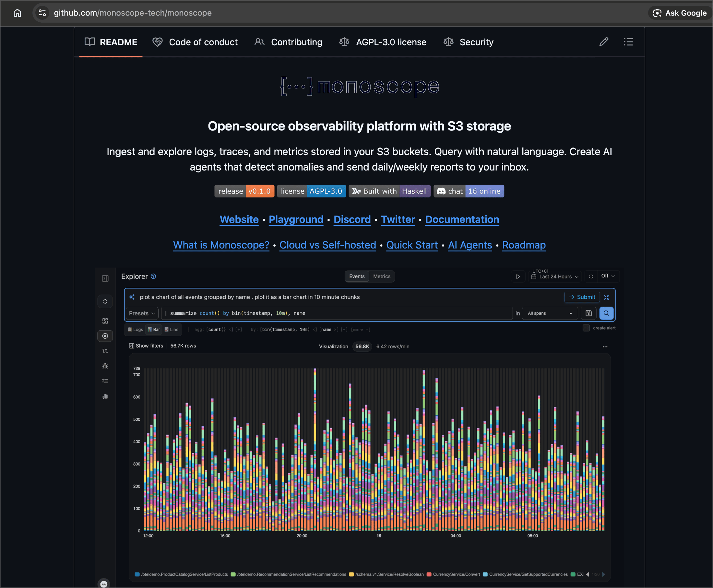Click the ProductCatalogService legend color swatch
Viewport: 713px width, 588px height.
pyautogui.click(x=137, y=574)
